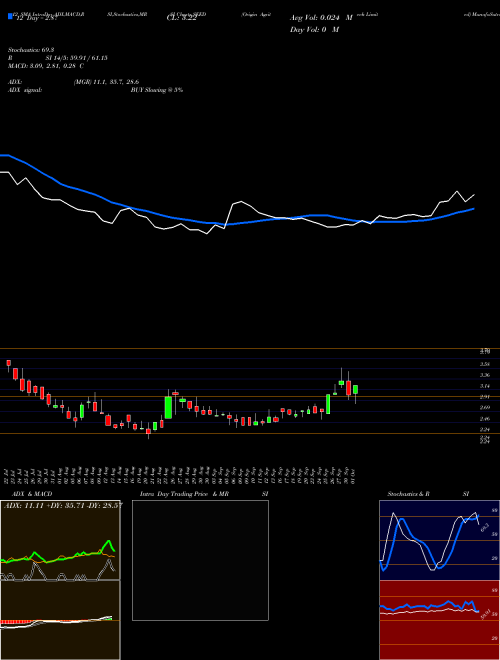The width and height of the screenshot is (500, 660).
Task: Click the 'Intra Day Trading Price & MR' title
Action: (184, 494)
